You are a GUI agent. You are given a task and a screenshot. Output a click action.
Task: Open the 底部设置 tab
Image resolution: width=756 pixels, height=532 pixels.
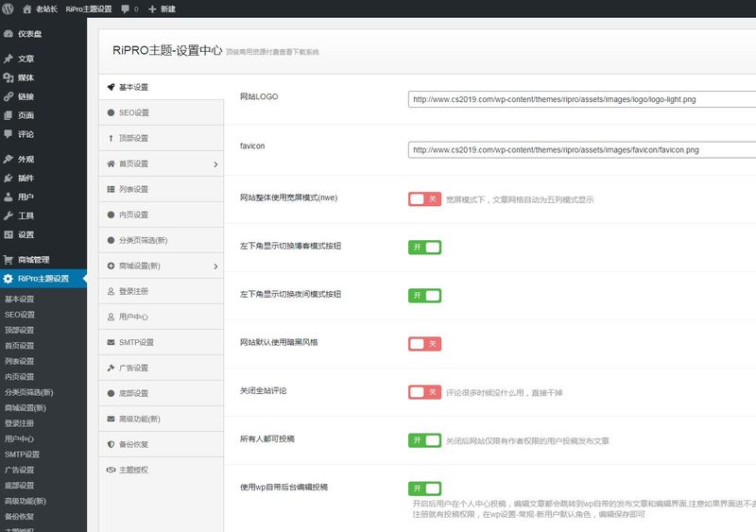[x=161, y=393]
